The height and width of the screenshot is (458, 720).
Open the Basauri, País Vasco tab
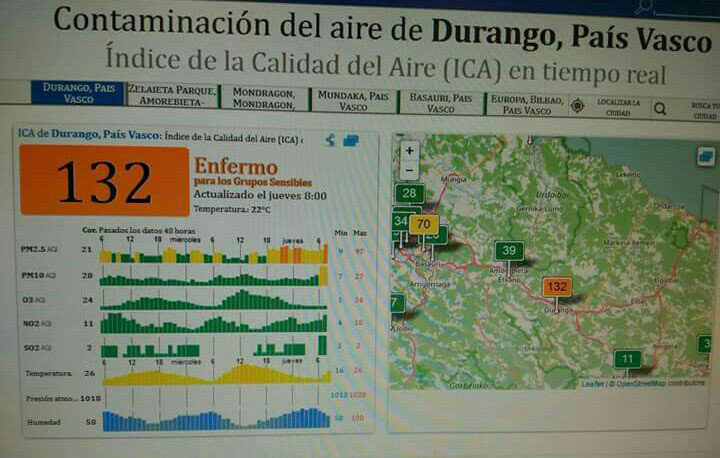tap(439, 102)
